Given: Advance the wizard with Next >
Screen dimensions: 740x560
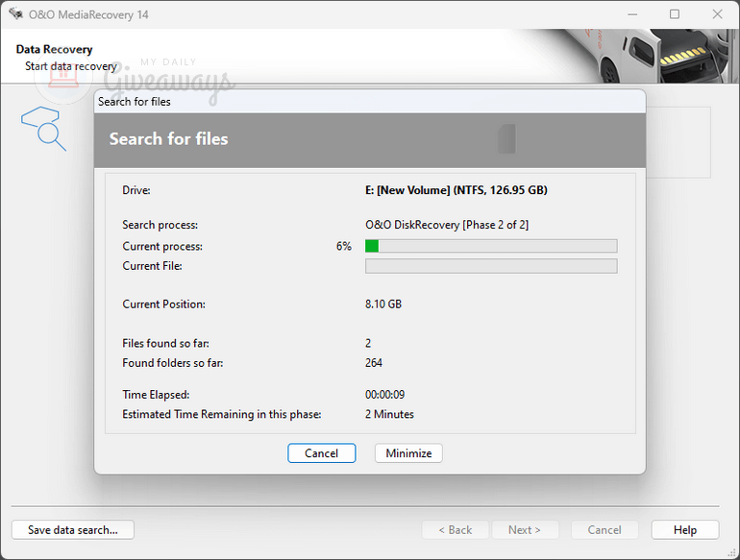Looking at the screenshot, I should pyautogui.click(x=525, y=529).
